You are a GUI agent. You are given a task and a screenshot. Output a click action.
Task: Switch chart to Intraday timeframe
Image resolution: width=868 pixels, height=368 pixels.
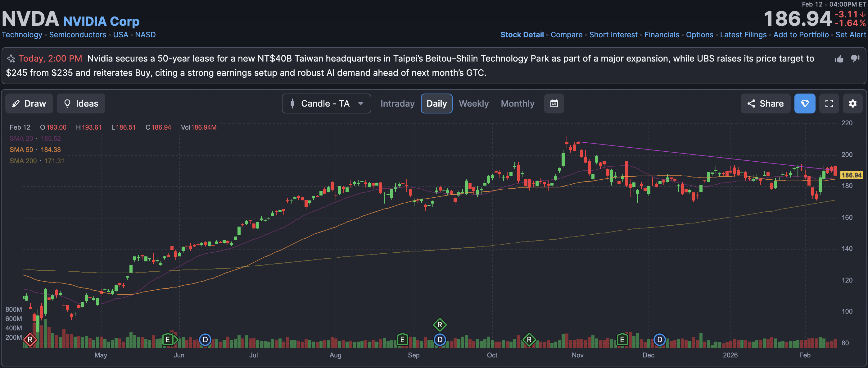click(397, 103)
